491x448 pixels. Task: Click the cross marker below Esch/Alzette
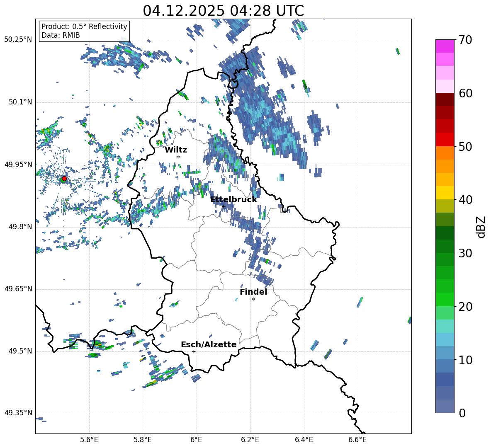tap(194, 351)
